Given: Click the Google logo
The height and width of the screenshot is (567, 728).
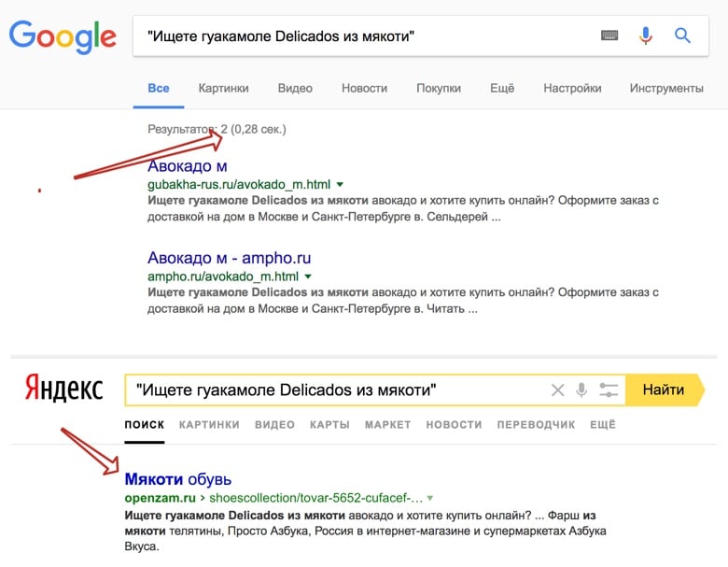Looking at the screenshot, I should tap(63, 35).
